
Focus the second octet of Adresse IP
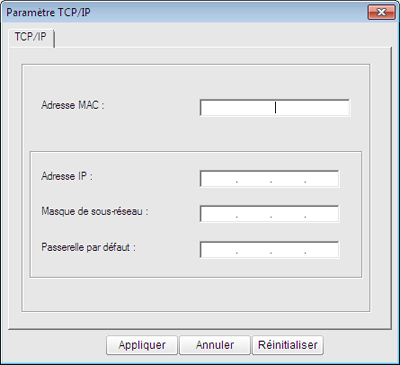coord(254,179)
